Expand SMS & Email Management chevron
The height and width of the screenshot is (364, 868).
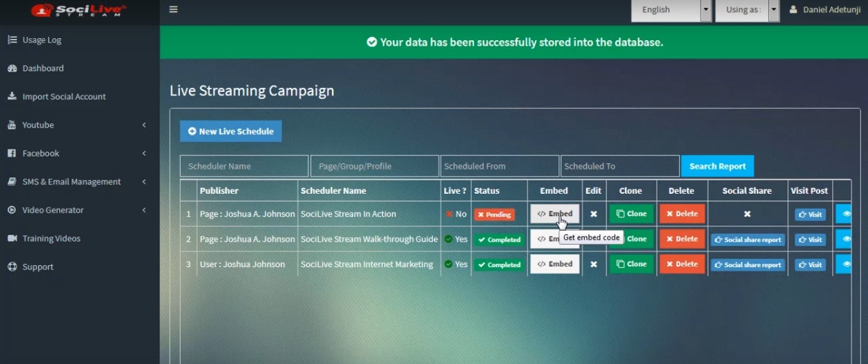tap(144, 182)
